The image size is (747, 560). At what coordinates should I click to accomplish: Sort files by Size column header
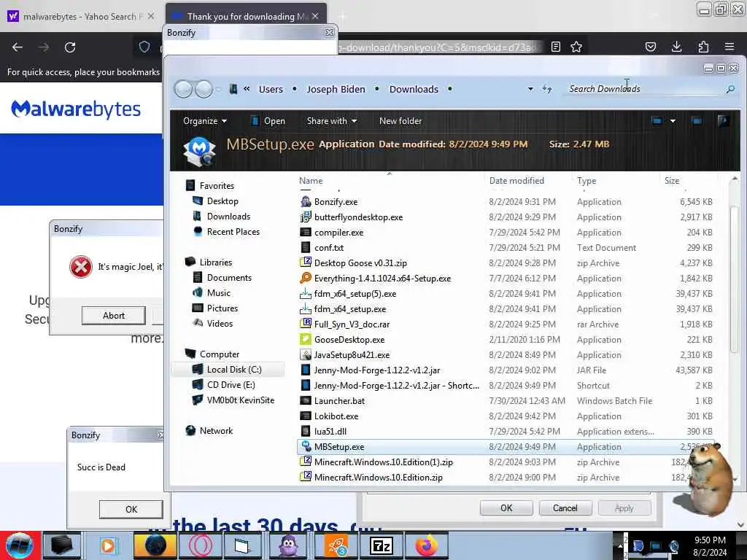tap(689, 181)
